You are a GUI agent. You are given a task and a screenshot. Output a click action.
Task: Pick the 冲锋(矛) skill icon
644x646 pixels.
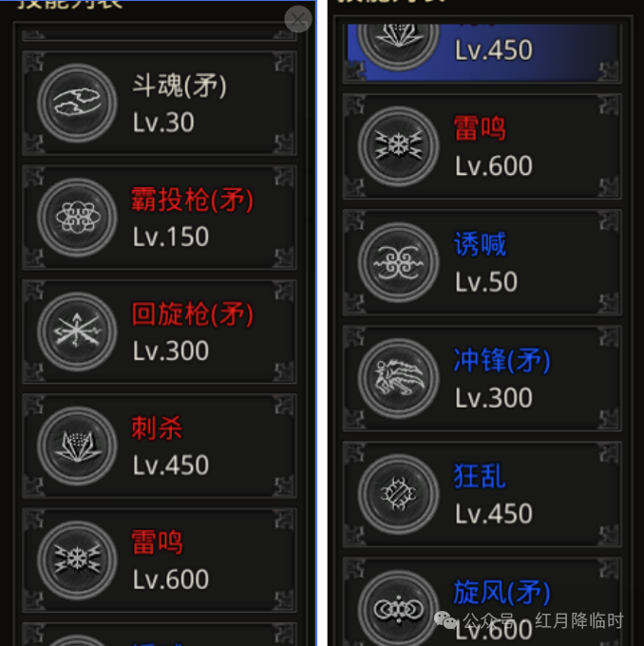click(x=398, y=378)
